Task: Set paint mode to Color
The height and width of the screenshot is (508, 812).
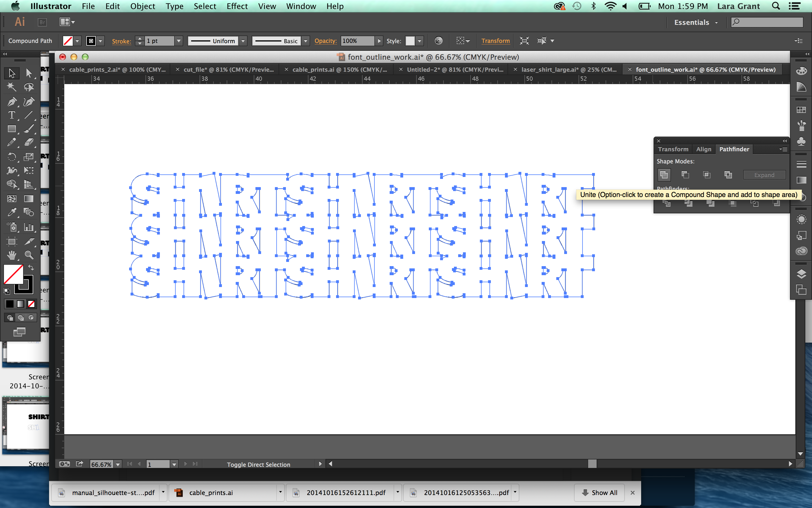Action: 10,304
